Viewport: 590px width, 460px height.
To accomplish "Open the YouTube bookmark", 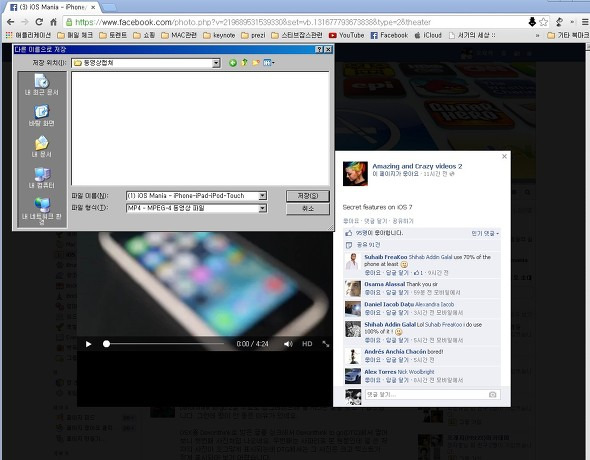I will coord(346,35).
